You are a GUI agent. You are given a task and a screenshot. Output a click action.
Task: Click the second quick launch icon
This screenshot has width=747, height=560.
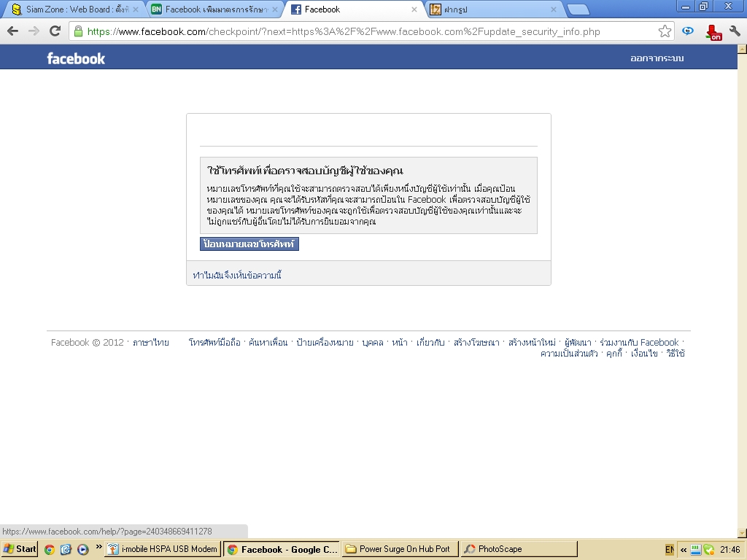[66, 550]
